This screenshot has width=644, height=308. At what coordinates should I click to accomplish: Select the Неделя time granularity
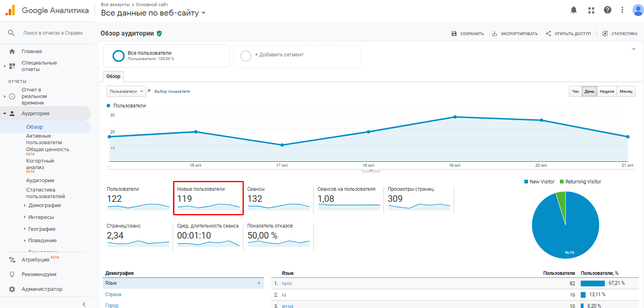607,92
